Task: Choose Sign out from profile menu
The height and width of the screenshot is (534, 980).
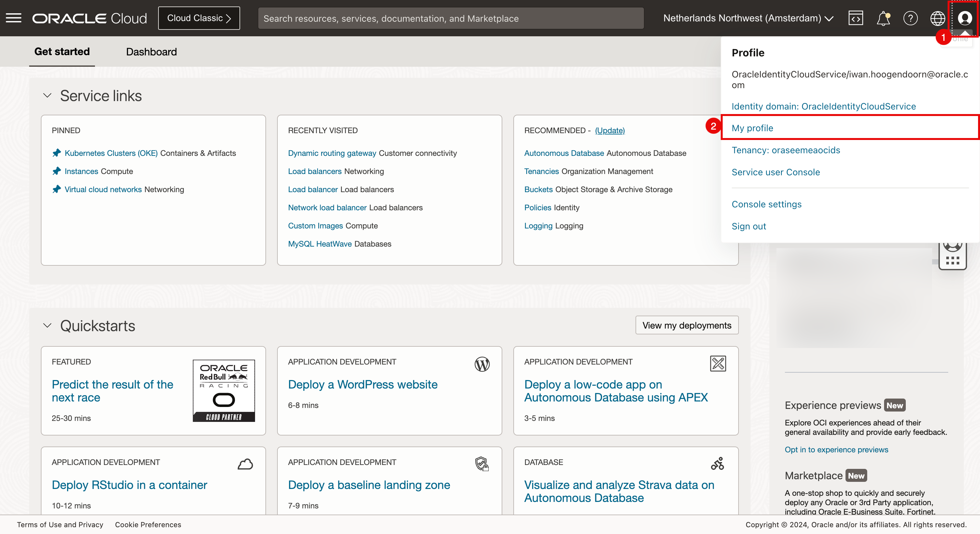Action: 748,226
